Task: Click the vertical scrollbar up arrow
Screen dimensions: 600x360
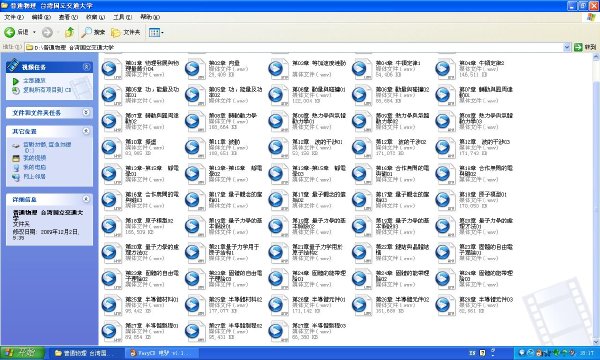Action: click(x=596, y=57)
